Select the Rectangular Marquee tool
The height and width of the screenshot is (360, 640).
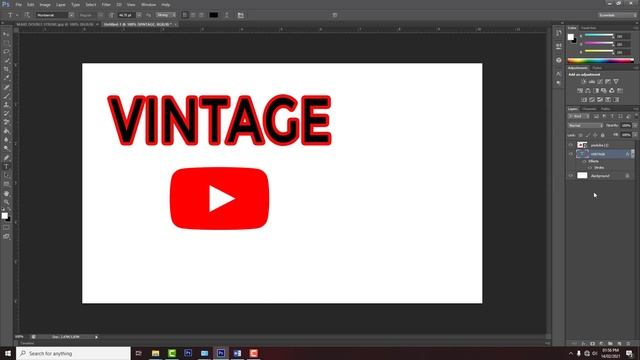coord(6,43)
